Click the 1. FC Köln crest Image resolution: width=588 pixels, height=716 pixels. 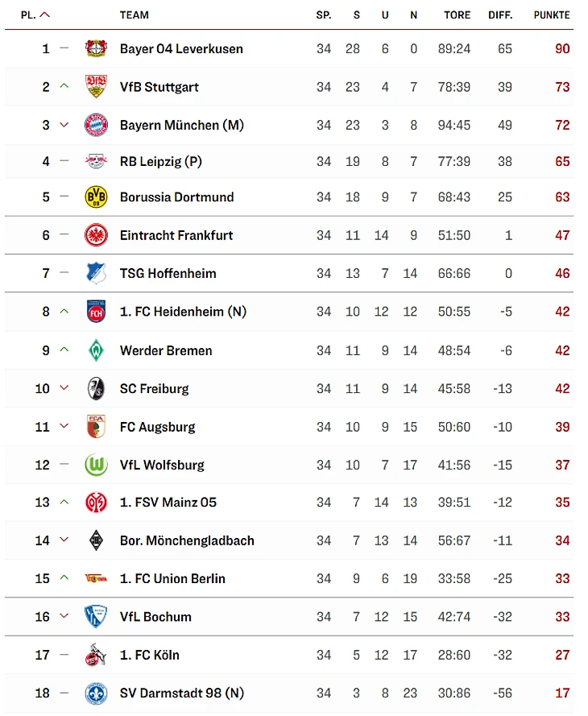(96, 656)
